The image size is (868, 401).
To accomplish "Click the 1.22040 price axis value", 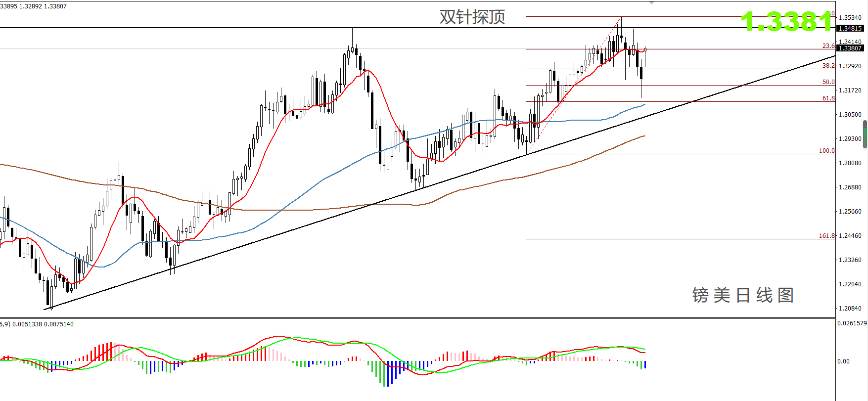I will [x=850, y=284].
